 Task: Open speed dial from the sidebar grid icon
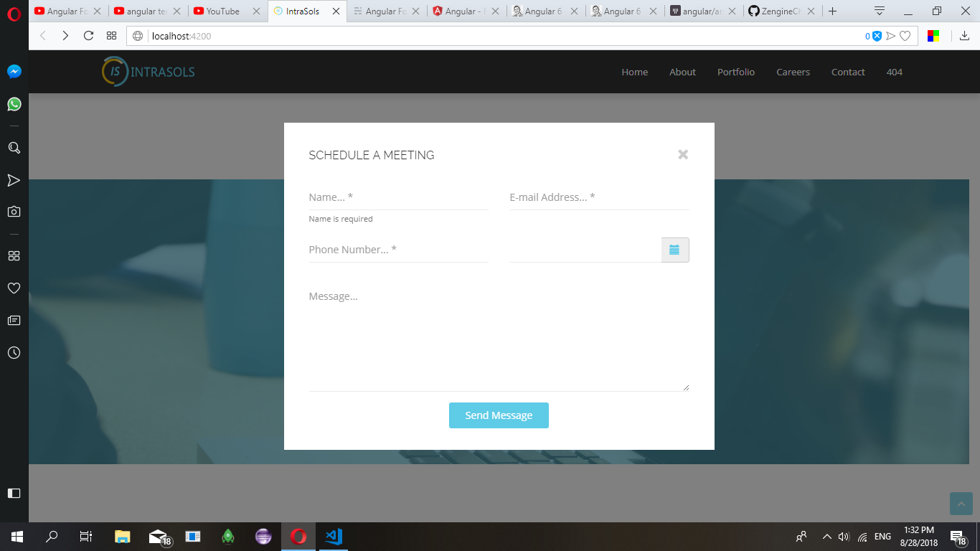13,255
